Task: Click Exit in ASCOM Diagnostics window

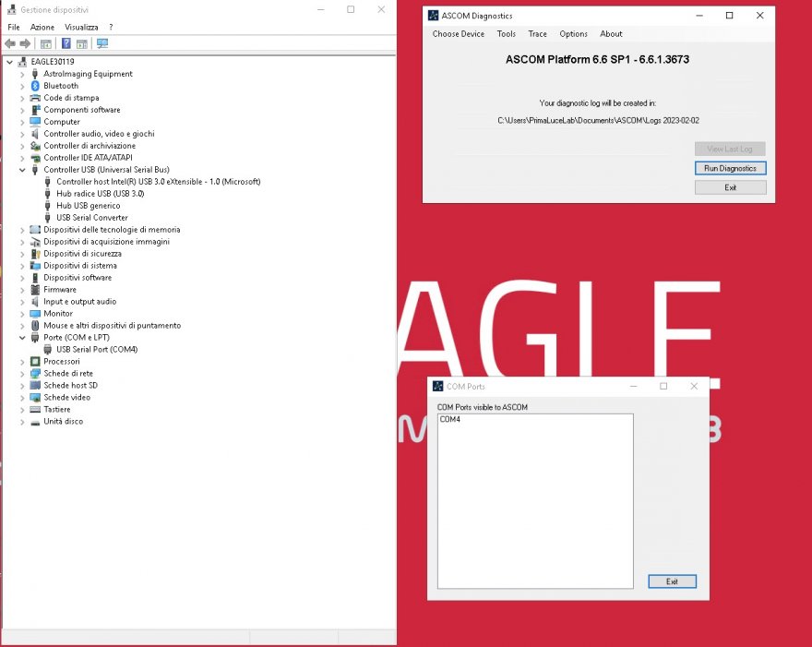Action: tap(730, 187)
